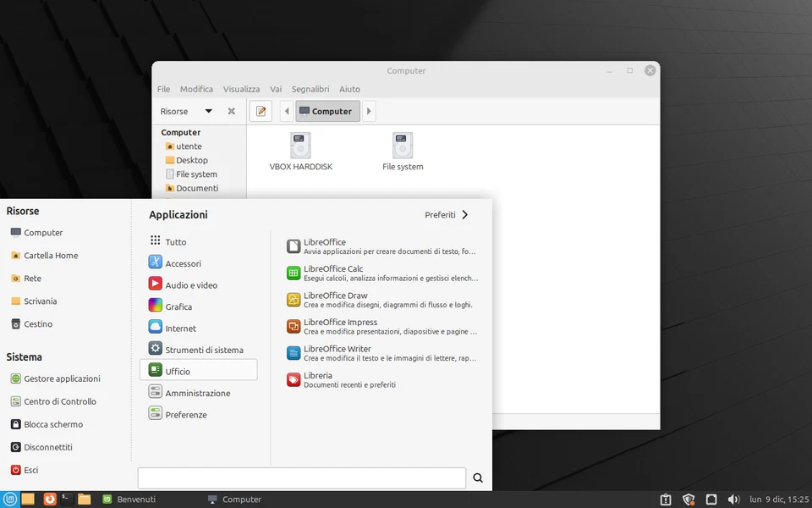Open the terminal from the taskbar

[67, 499]
